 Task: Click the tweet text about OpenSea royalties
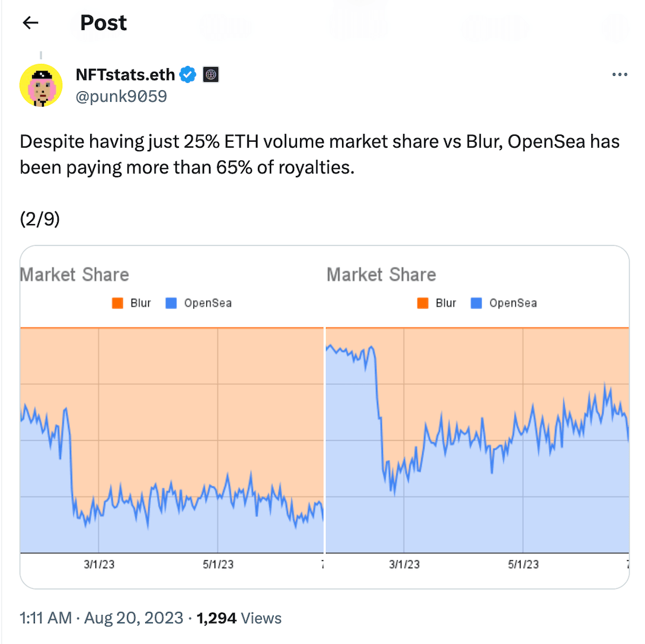(x=320, y=155)
